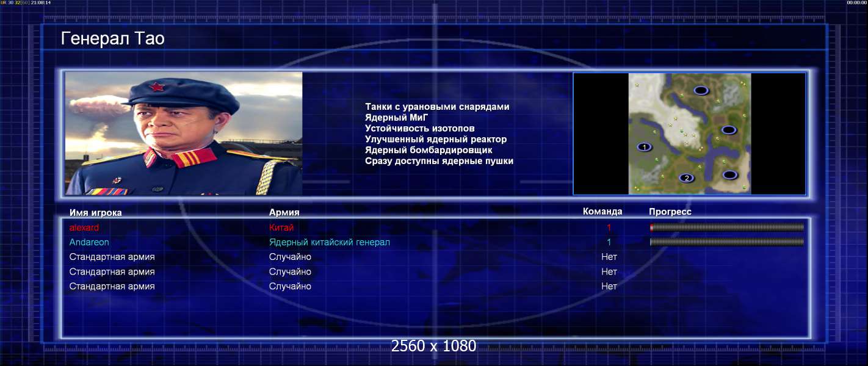
Task: Click the 21:08:14 clock readout
Action: pyautogui.click(x=40, y=2)
